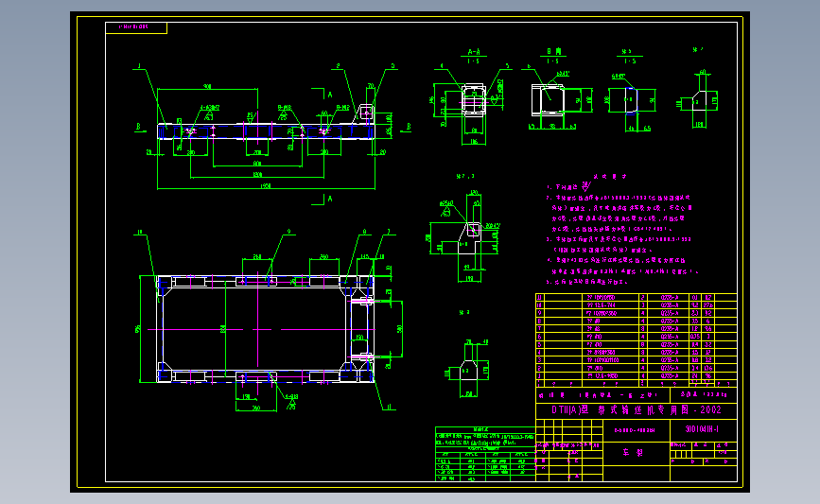Click the frame plan view drawing
Image resolution: width=820 pixels, height=504 pixels.
pos(266,329)
